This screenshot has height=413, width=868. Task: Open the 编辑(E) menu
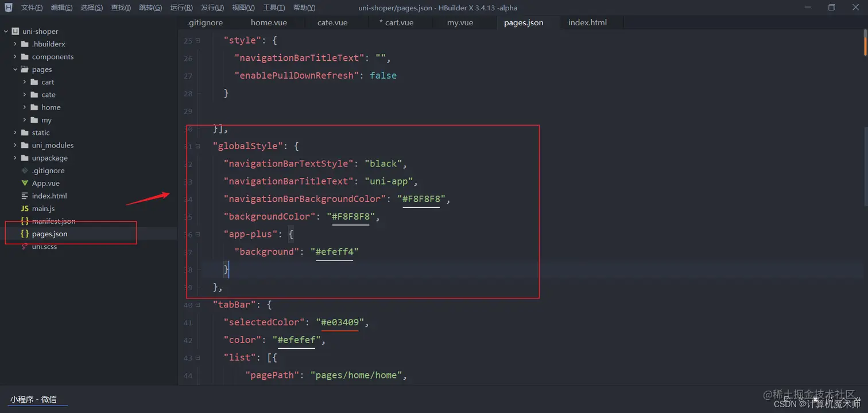(62, 7)
